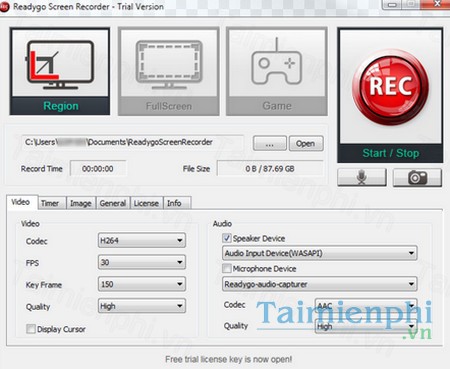The height and width of the screenshot is (369, 450).
Task: Choose the Game capture mode
Action: tap(277, 71)
